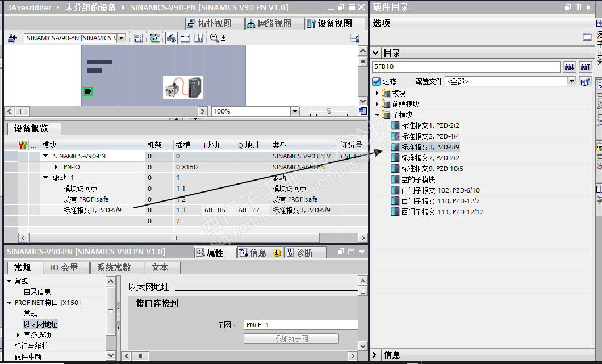Toggle the 过滤 filter checkbox
This screenshot has width=602, height=364.
pos(376,81)
